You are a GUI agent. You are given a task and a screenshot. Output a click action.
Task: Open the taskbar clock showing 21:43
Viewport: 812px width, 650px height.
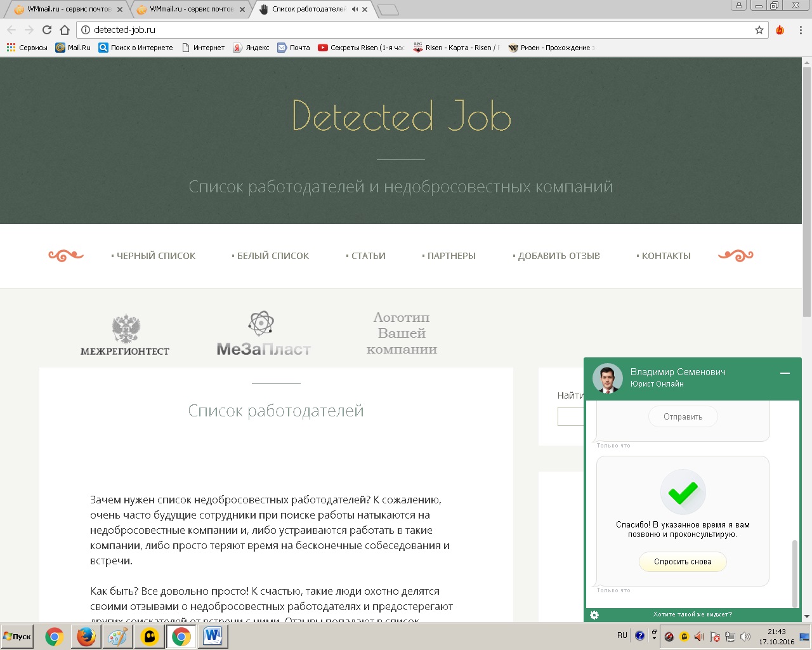click(776, 637)
